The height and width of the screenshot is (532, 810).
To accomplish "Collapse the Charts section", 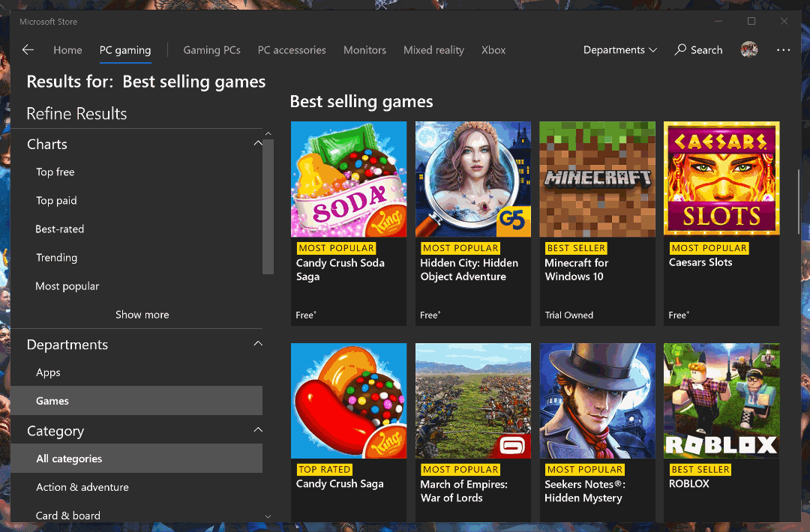I will (x=258, y=143).
